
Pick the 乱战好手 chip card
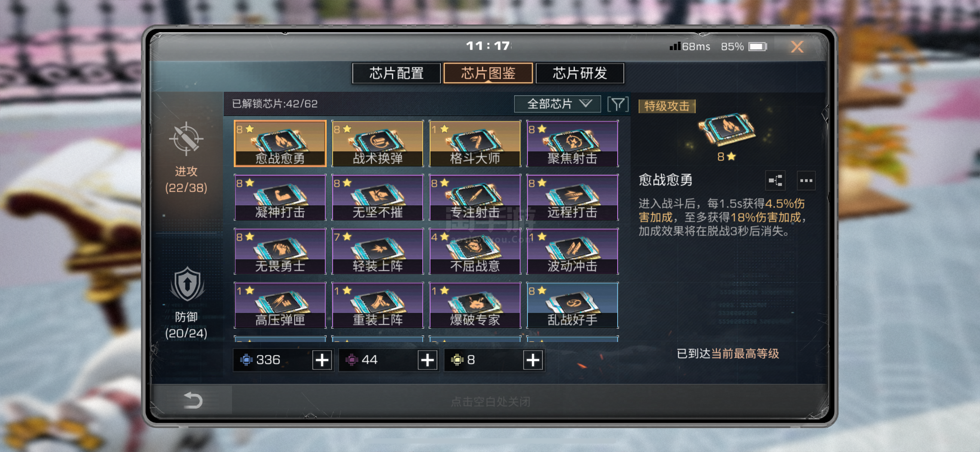(x=572, y=305)
